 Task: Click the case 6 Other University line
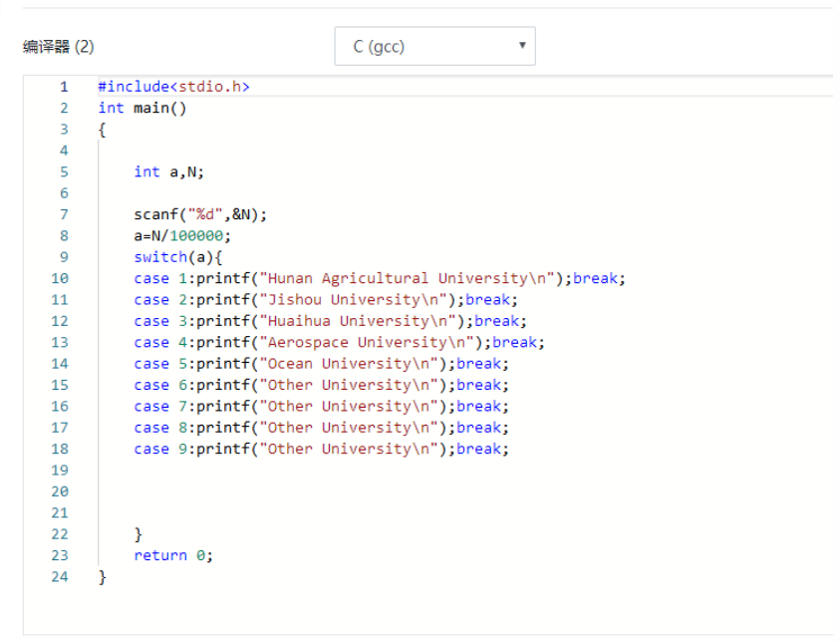(x=321, y=386)
